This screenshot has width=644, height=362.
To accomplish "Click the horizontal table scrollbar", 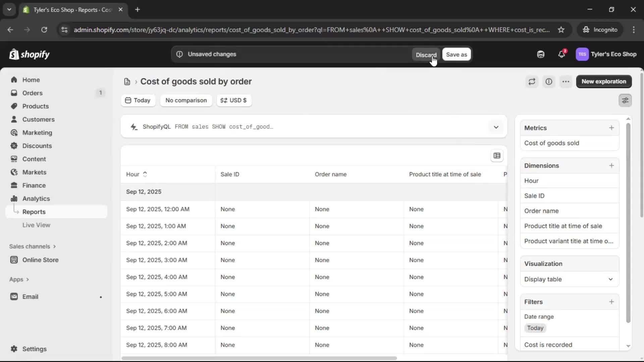I will (x=259, y=358).
